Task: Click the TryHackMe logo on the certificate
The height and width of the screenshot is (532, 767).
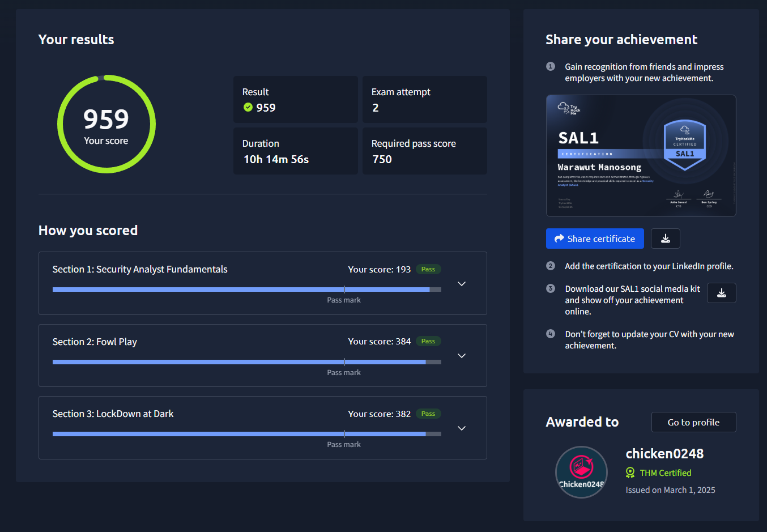Action: pyautogui.click(x=569, y=108)
